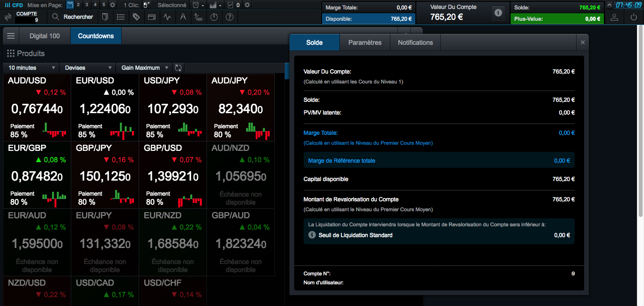The height and width of the screenshot is (306, 644).
Task: Open the 10 minutes duration dropdown
Action: 32,68
